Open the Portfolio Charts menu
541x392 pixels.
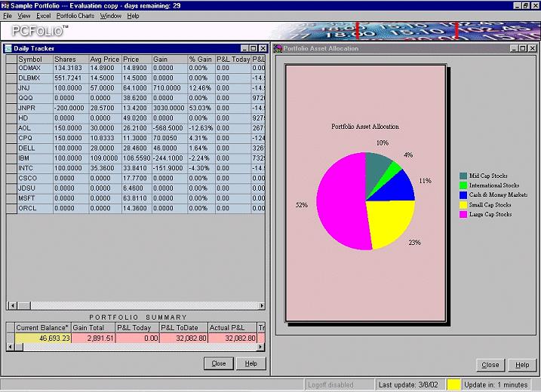point(75,16)
